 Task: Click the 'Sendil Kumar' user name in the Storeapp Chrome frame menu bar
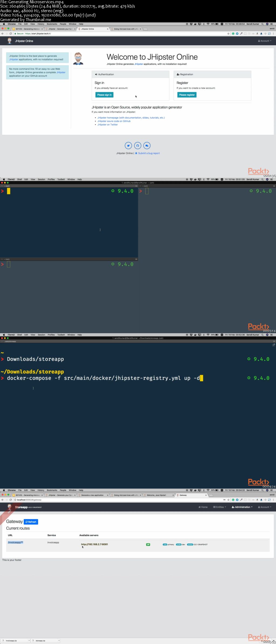click(x=253, y=490)
